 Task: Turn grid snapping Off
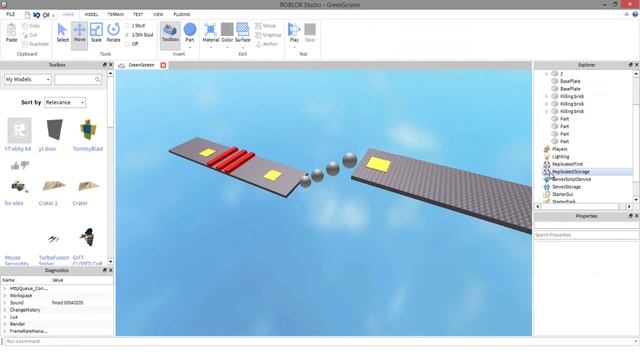click(132, 44)
